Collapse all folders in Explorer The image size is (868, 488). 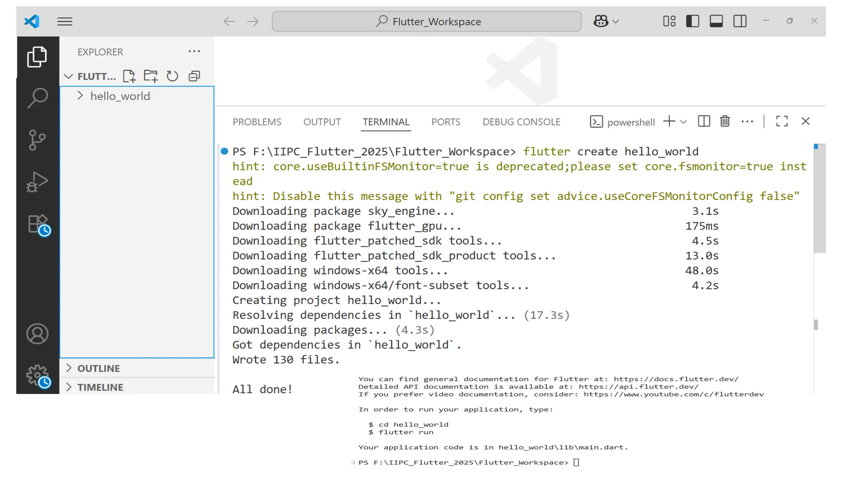point(194,76)
